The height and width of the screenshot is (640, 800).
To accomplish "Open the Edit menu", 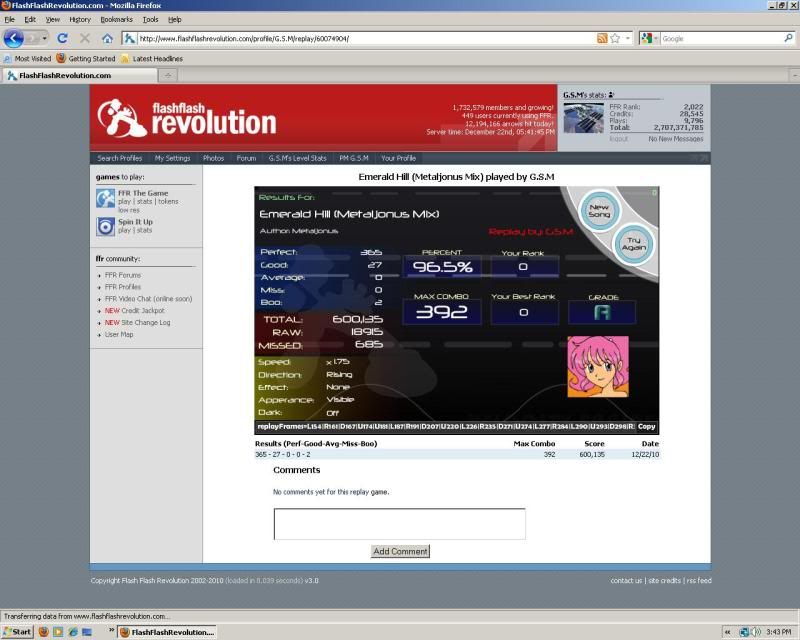I will pyautogui.click(x=30, y=19).
